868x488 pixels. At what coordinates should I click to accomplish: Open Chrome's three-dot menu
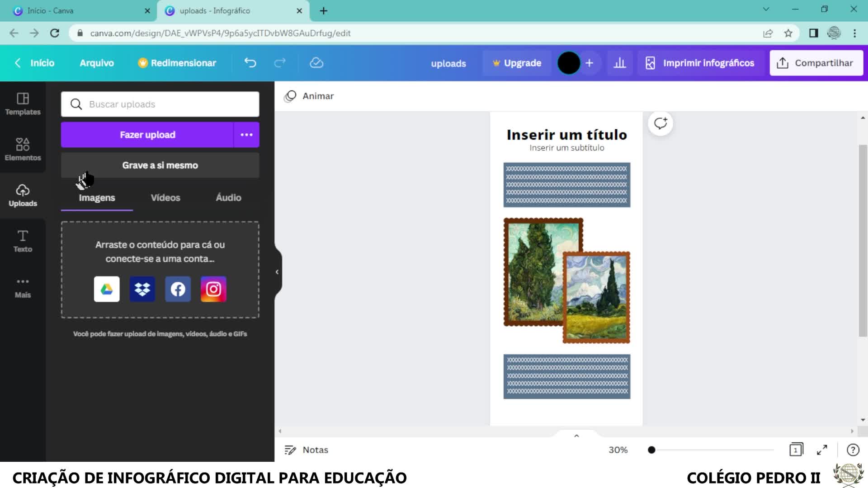(x=854, y=33)
